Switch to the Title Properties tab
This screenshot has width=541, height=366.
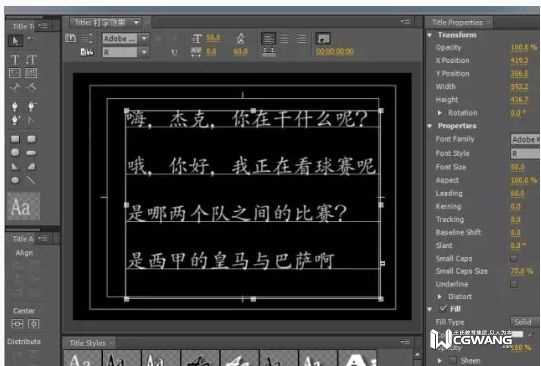[x=458, y=22]
